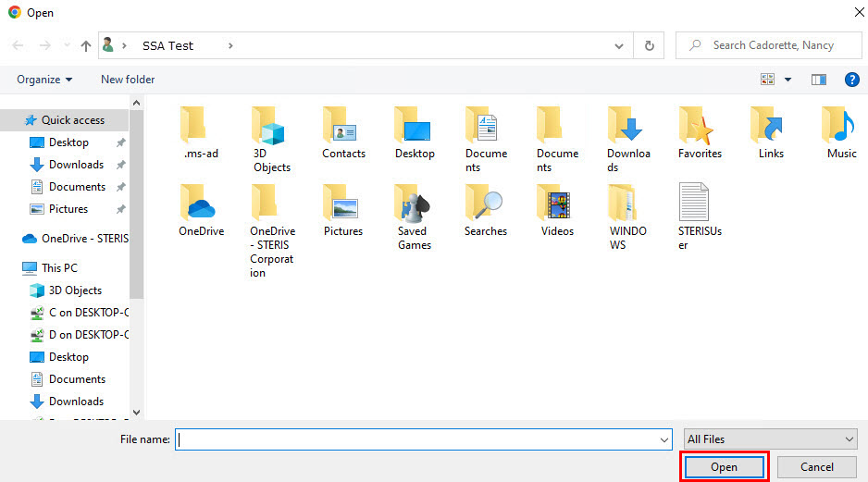868x482 pixels.
Task: Expand the chevron before SSA Test
Action: (124, 46)
